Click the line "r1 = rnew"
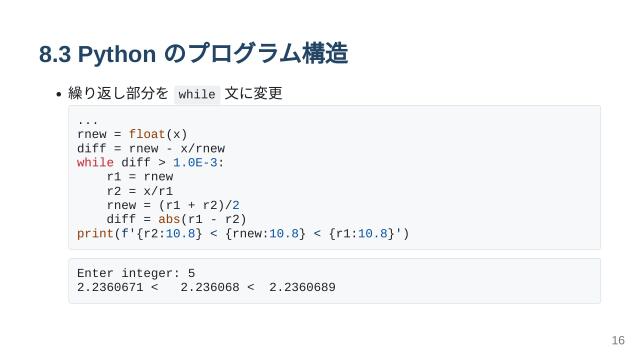This screenshot has width=640, height=360. 140,177
